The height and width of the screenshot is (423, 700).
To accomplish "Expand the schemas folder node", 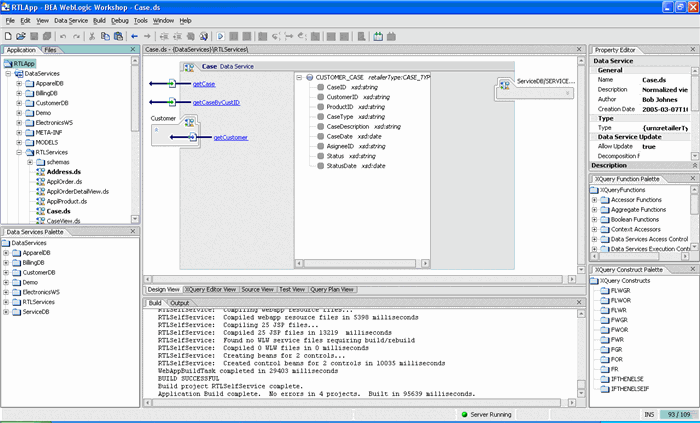I will point(30,162).
